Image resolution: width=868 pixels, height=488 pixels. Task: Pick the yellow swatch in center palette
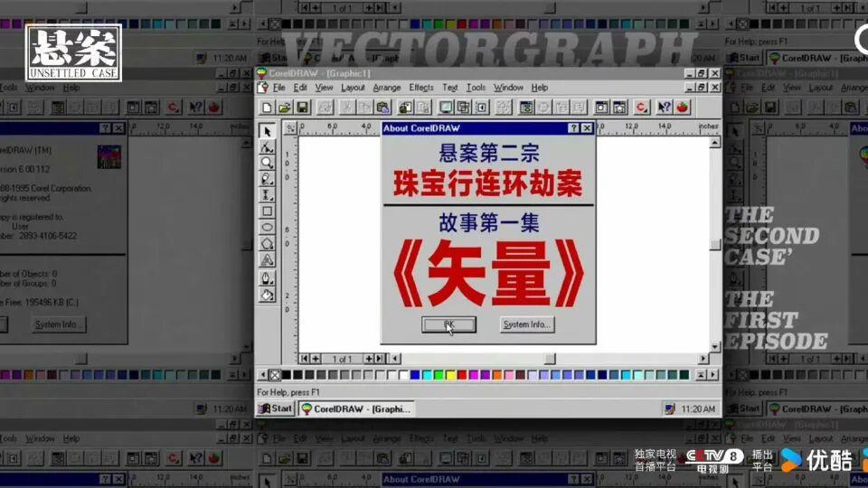450,375
